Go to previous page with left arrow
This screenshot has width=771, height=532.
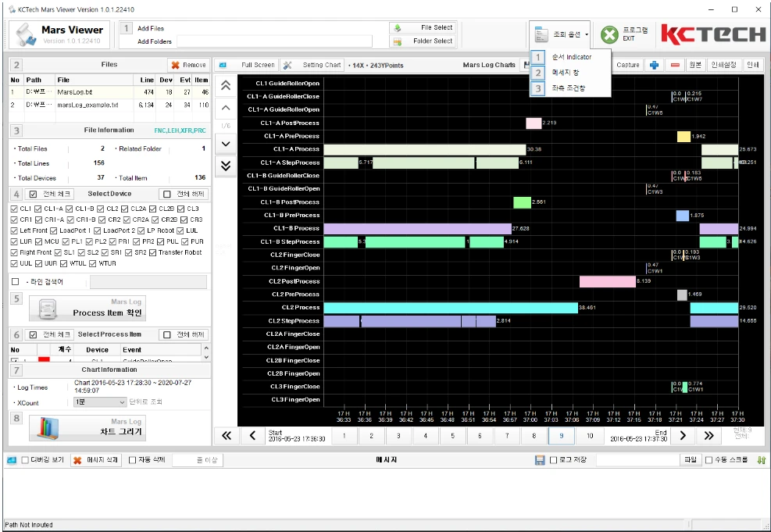click(253, 436)
